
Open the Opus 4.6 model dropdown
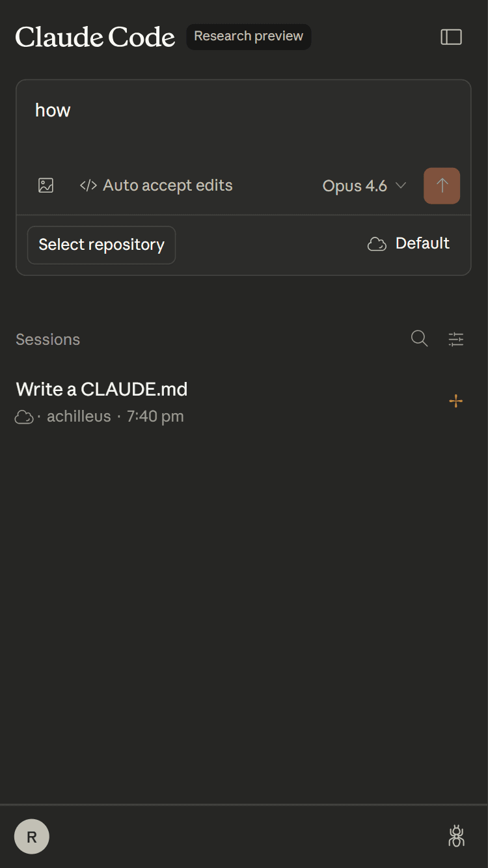coord(355,186)
